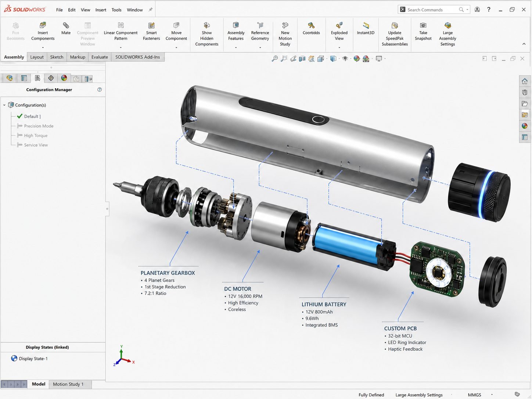Click Large Assembly Settings in status bar
Image resolution: width=532 pixels, height=399 pixels.
[419, 395]
